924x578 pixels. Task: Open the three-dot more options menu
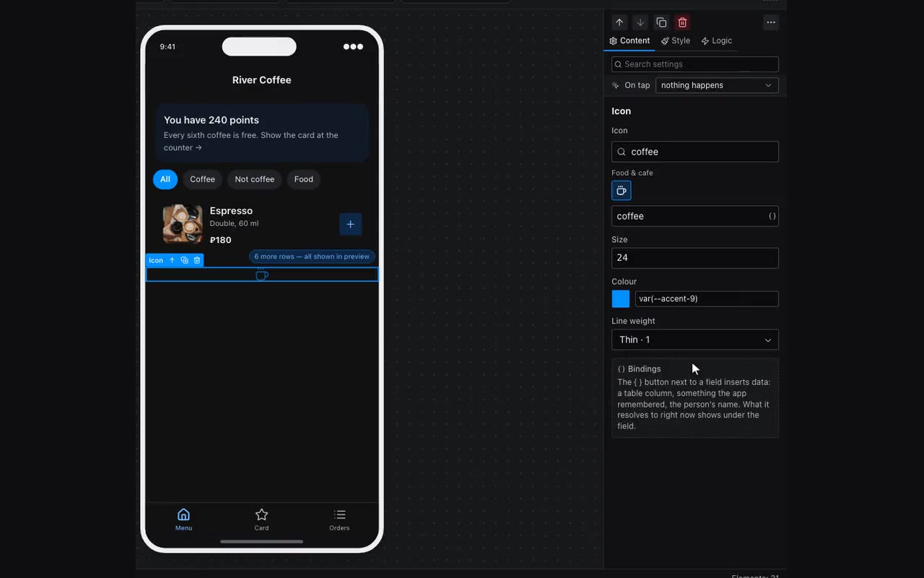click(771, 22)
